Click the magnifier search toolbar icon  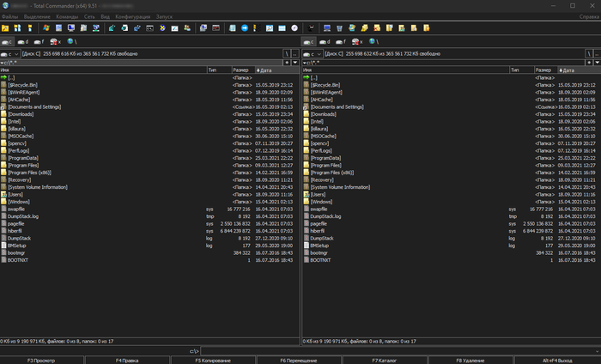(x=270, y=28)
